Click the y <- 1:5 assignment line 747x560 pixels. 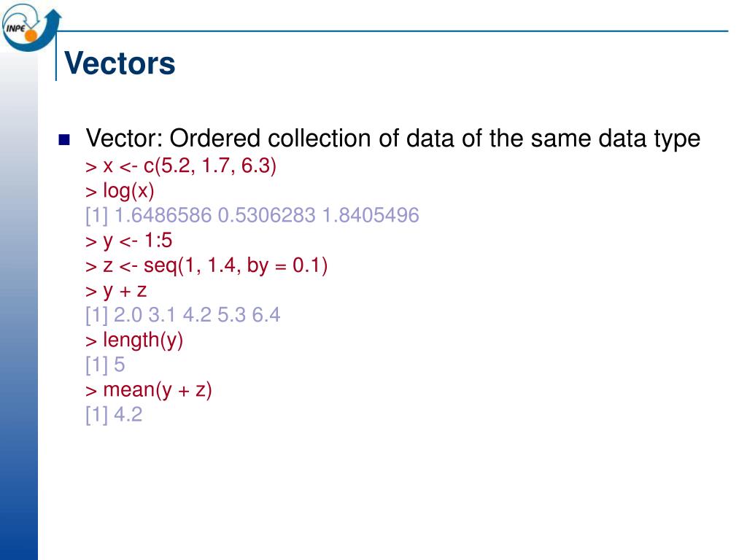(128, 241)
